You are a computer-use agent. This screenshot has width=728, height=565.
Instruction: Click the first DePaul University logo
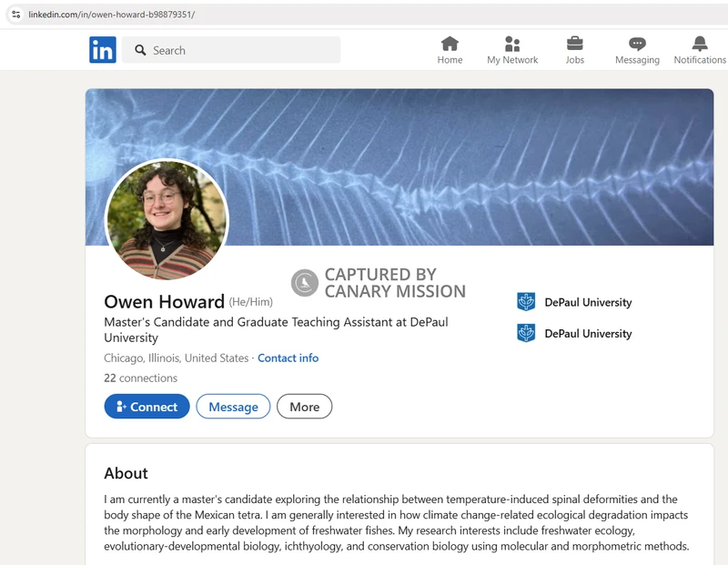coord(526,302)
